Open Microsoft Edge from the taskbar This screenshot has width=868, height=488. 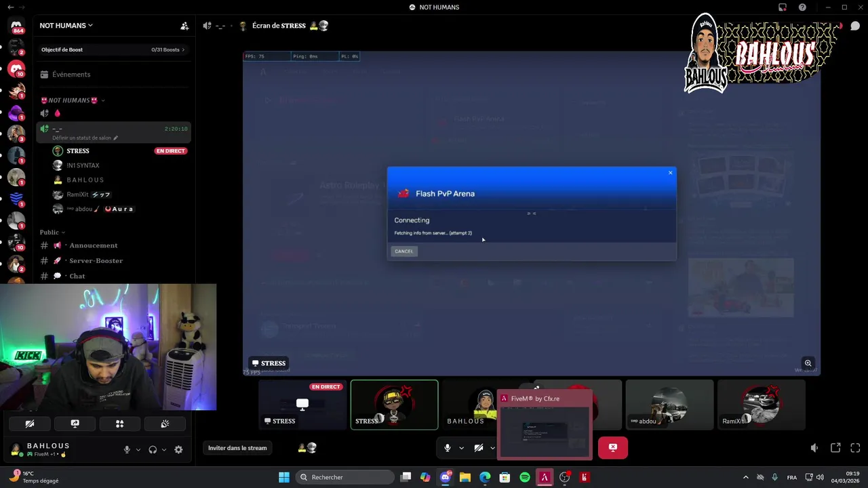(x=485, y=477)
